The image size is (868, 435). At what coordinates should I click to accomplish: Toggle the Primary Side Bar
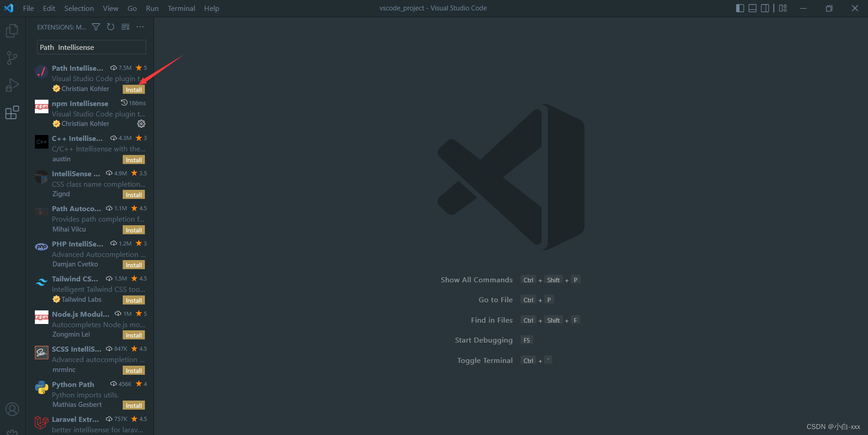point(740,8)
